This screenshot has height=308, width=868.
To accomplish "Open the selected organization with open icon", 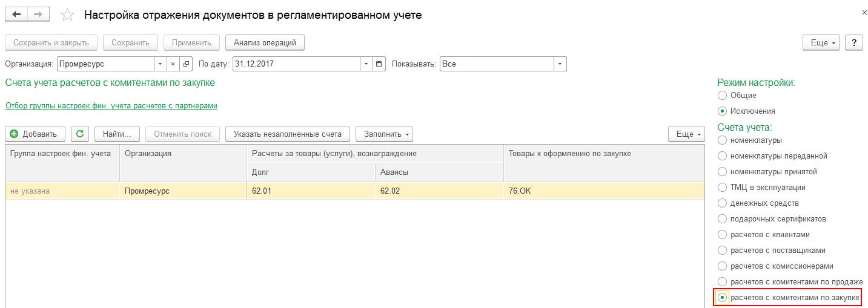I will pyautogui.click(x=186, y=64).
